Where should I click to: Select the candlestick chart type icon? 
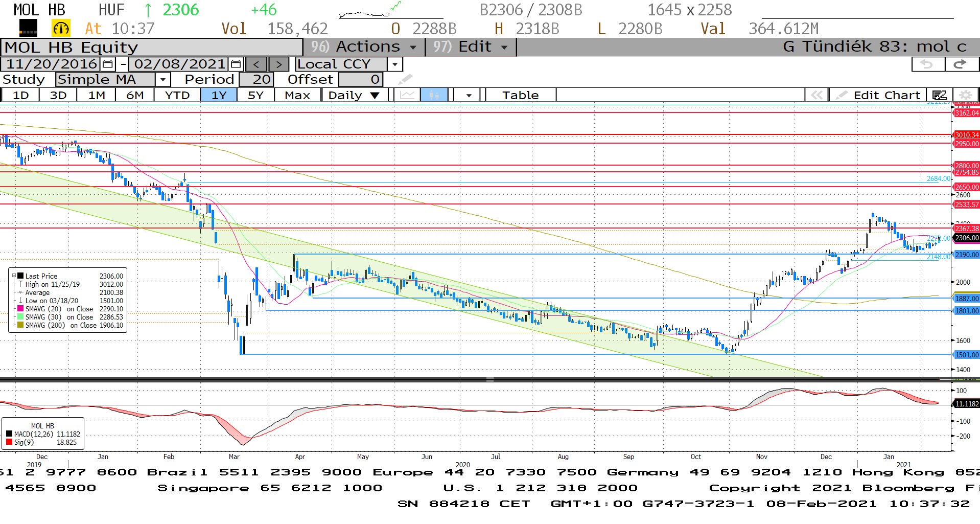pyautogui.click(x=434, y=95)
